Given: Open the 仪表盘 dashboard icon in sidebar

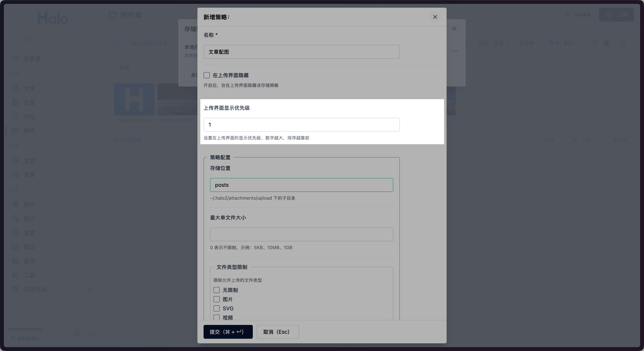Looking at the screenshot, I should coord(15,58).
